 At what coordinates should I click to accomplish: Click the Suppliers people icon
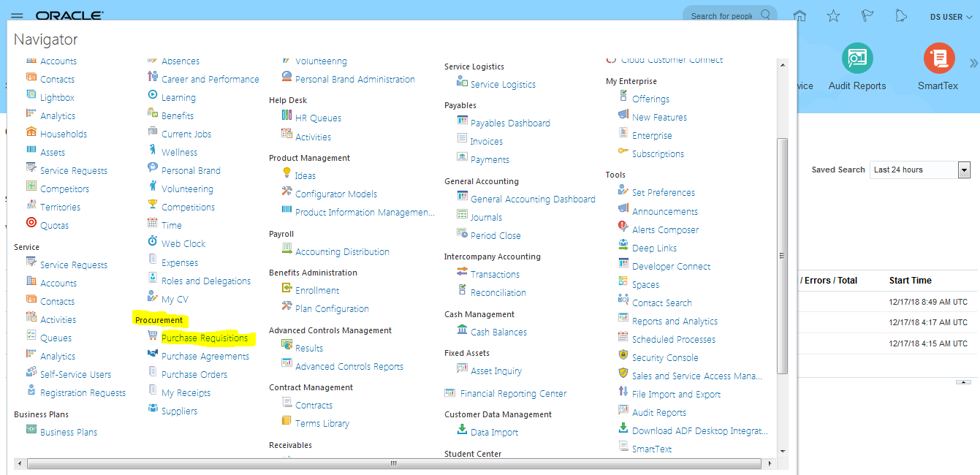tap(152, 409)
